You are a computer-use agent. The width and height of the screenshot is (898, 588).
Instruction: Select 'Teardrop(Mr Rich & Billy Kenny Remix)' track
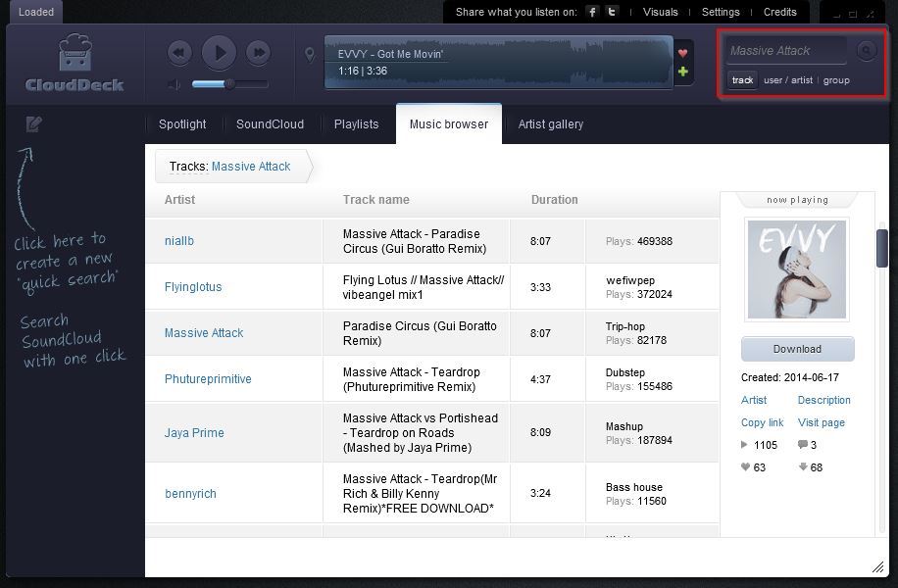(421, 494)
